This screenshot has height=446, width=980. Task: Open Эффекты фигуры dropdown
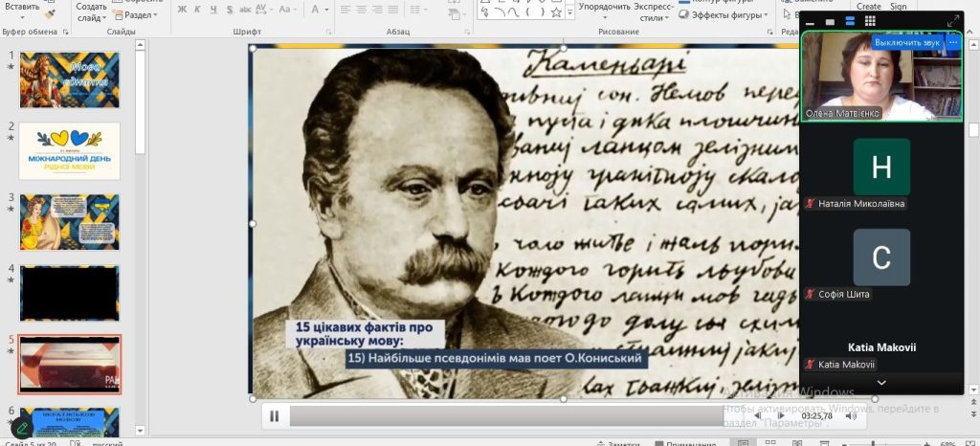click(724, 15)
